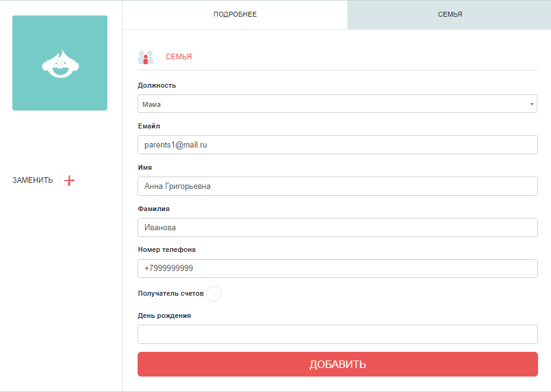Screen dimensions: 551x392
Task: Switch to the СЕМЬЯ tab
Action: pyautogui.click(x=449, y=14)
